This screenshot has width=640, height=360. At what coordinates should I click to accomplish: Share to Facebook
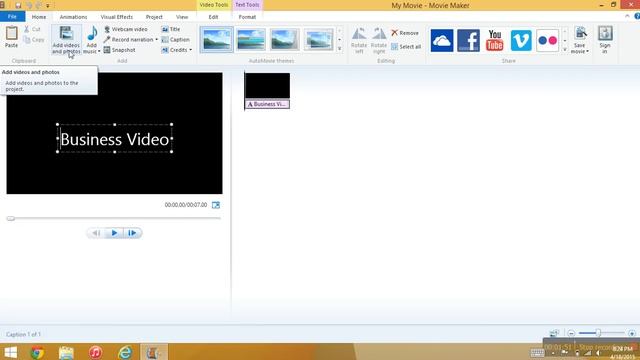pos(468,40)
